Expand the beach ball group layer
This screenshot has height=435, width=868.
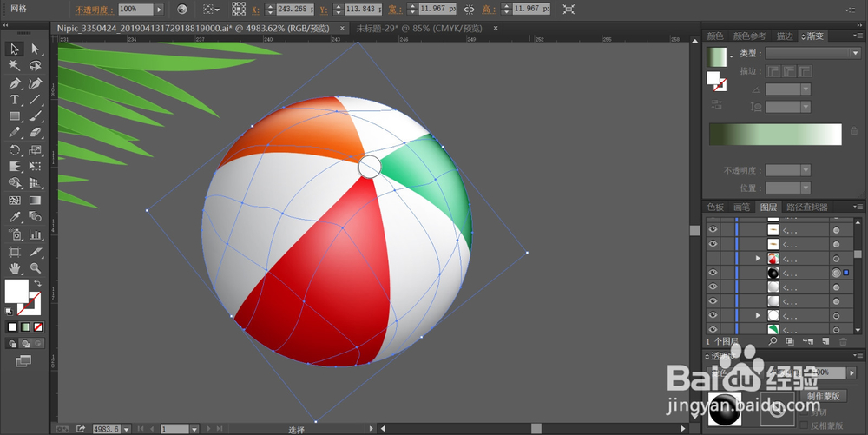point(758,259)
